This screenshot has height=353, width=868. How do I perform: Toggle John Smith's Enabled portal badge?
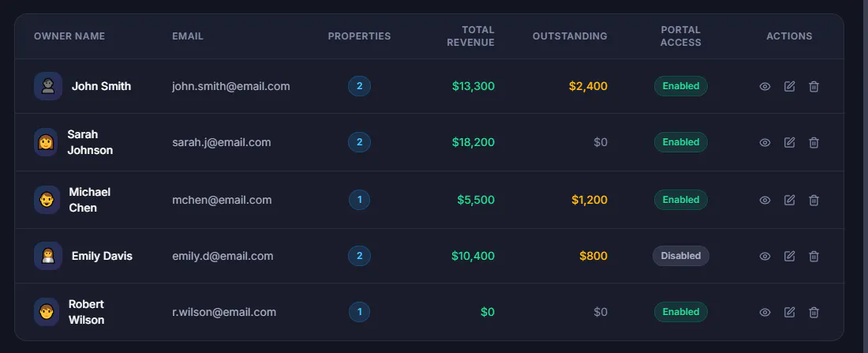[681, 86]
